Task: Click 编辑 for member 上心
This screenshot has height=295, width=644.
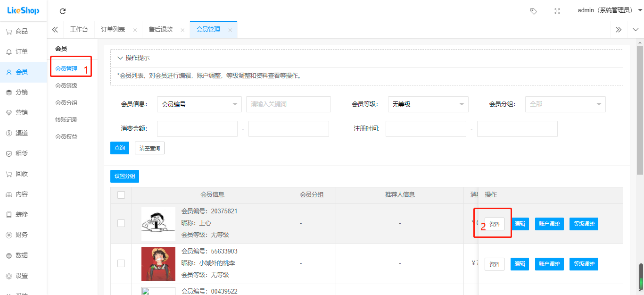Action: point(520,224)
